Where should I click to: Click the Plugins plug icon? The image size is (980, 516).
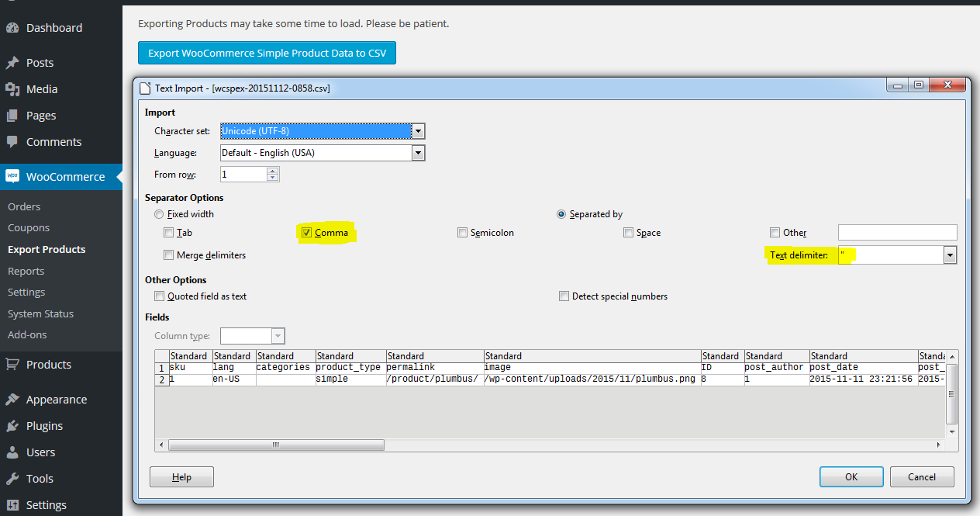[12, 426]
